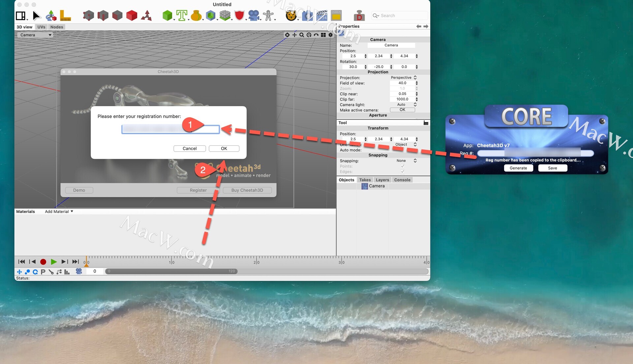Click the timeline range bar ending at 120

coord(171,271)
